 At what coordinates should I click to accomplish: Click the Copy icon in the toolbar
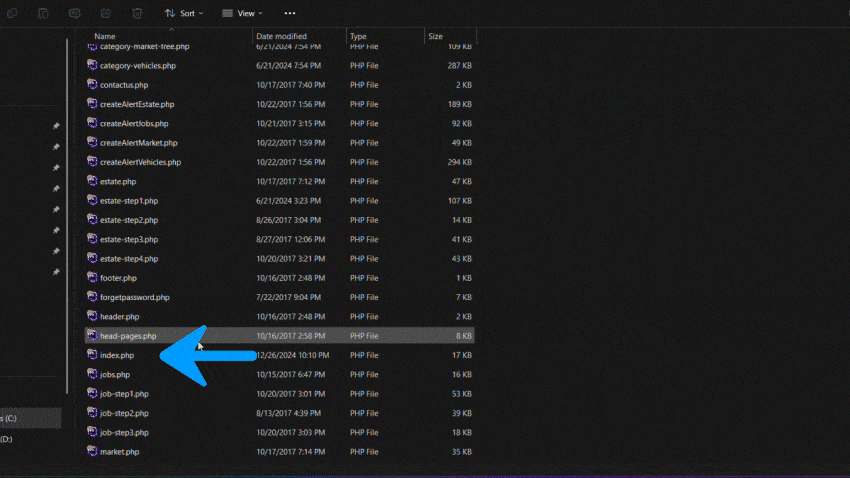12,13
